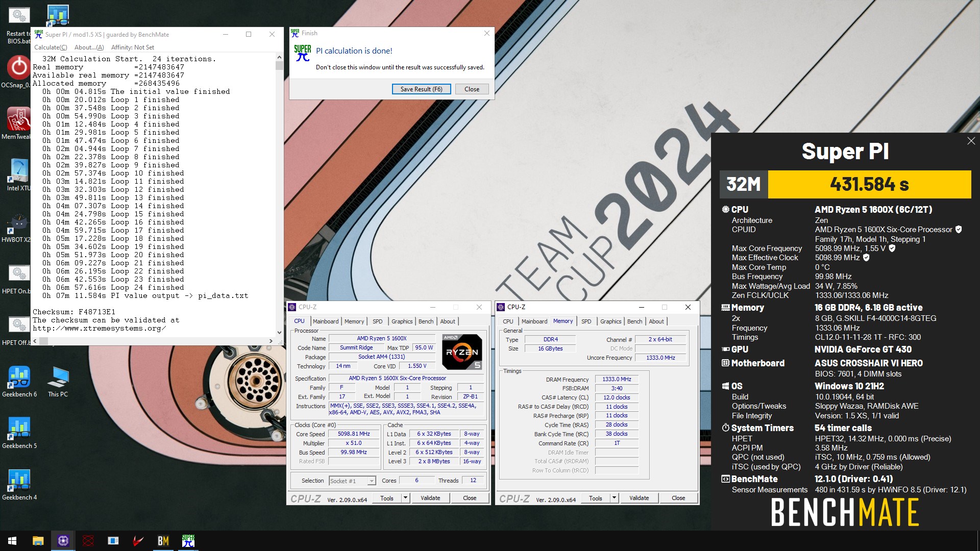This screenshot has height=551, width=980.
Task: Open SPD tab in left CPU-Z window
Action: click(x=377, y=321)
